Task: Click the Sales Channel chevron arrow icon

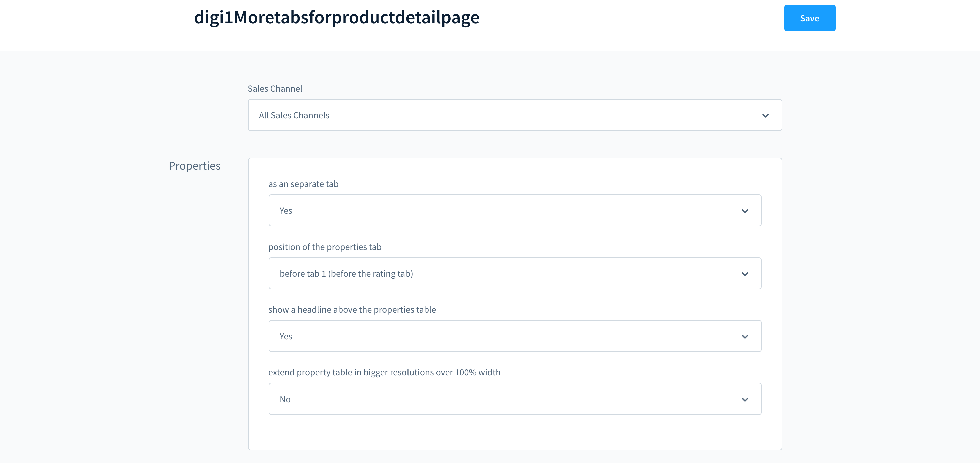Action: (765, 115)
